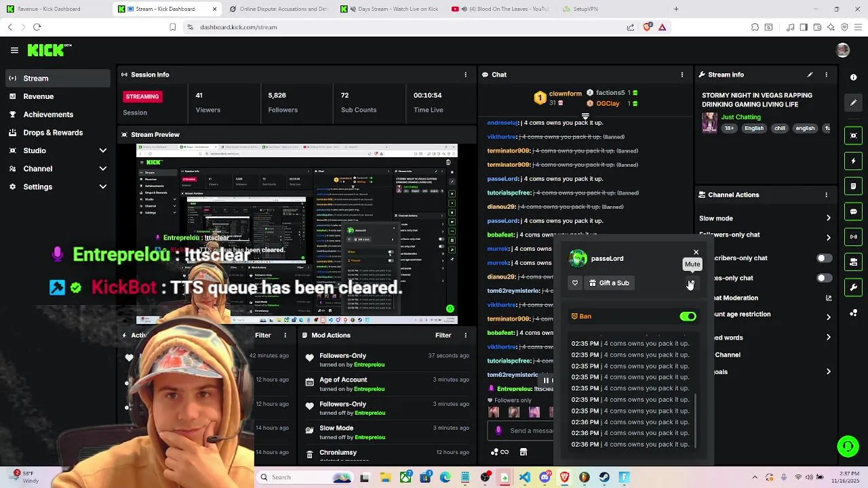Open the Stream Info panel three-dot menu
The image size is (868, 488).
[x=826, y=75]
